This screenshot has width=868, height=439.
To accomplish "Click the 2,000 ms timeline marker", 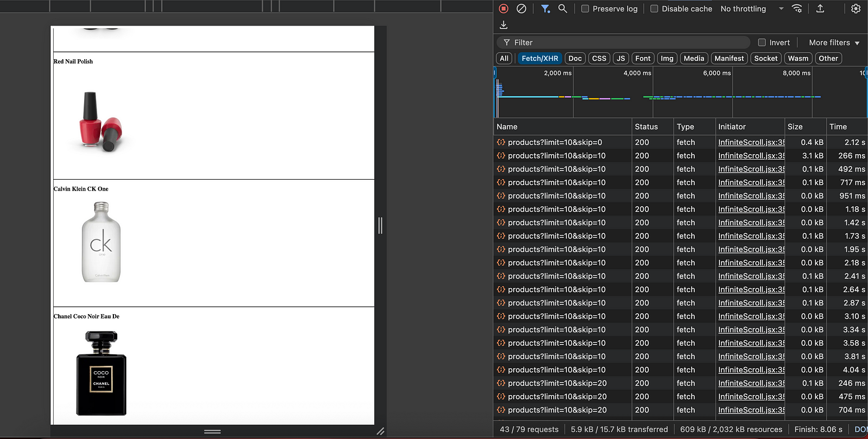I will coord(558,73).
